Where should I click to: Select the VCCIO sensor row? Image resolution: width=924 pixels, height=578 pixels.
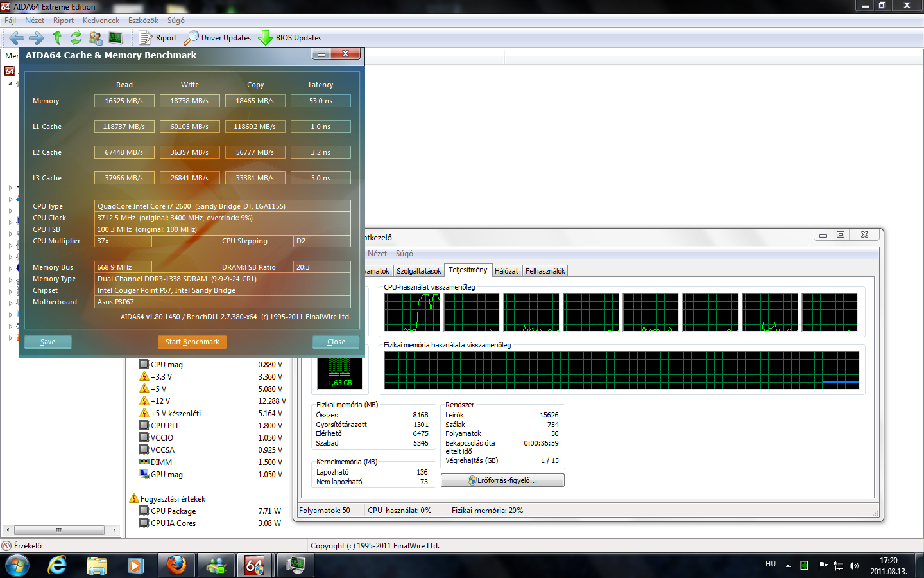click(211, 438)
